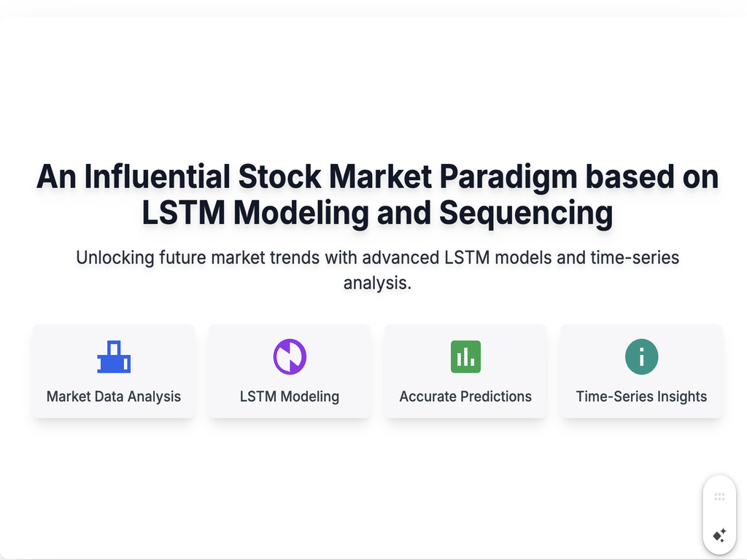747x560 pixels.
Task: Select the Accurate Predictions label text
Action: click(465, 397)
